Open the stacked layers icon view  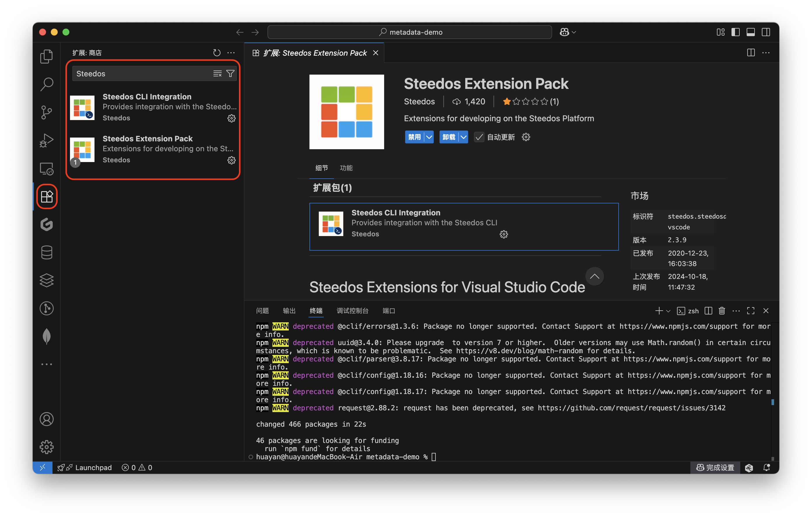(47, 280)
